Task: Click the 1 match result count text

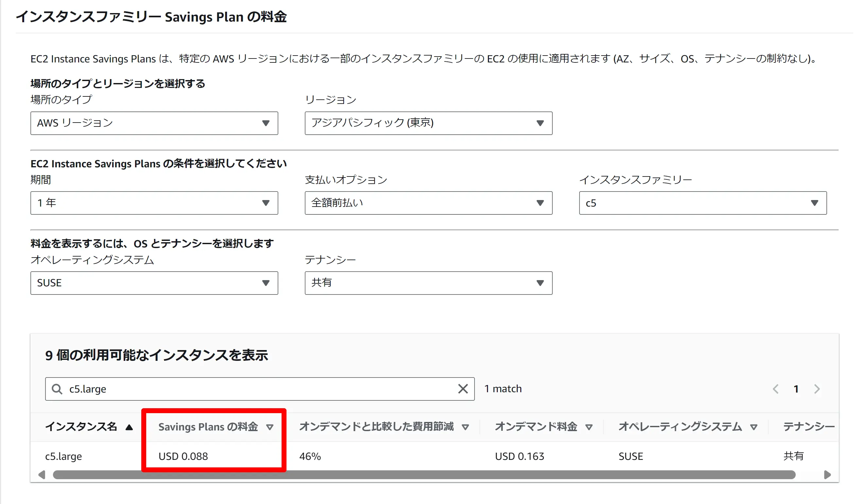Action: point(503,389)
